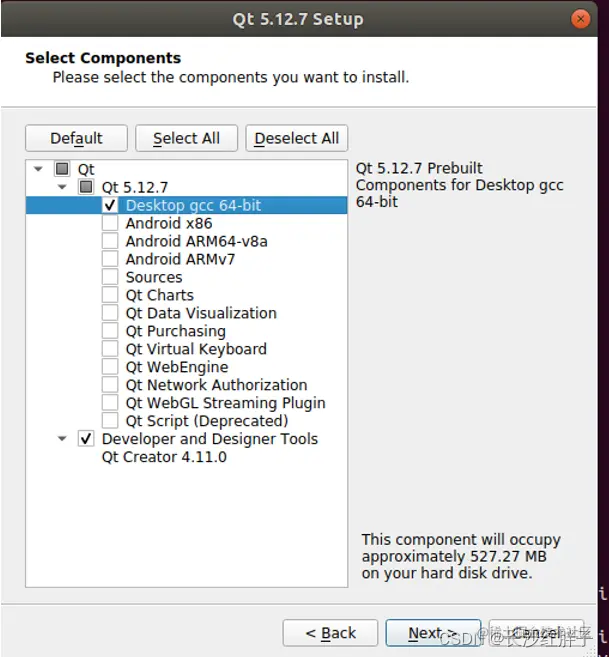
Task: Uncheck Desktop gcc 64-bit component
Action: click(x=110, y=205)
